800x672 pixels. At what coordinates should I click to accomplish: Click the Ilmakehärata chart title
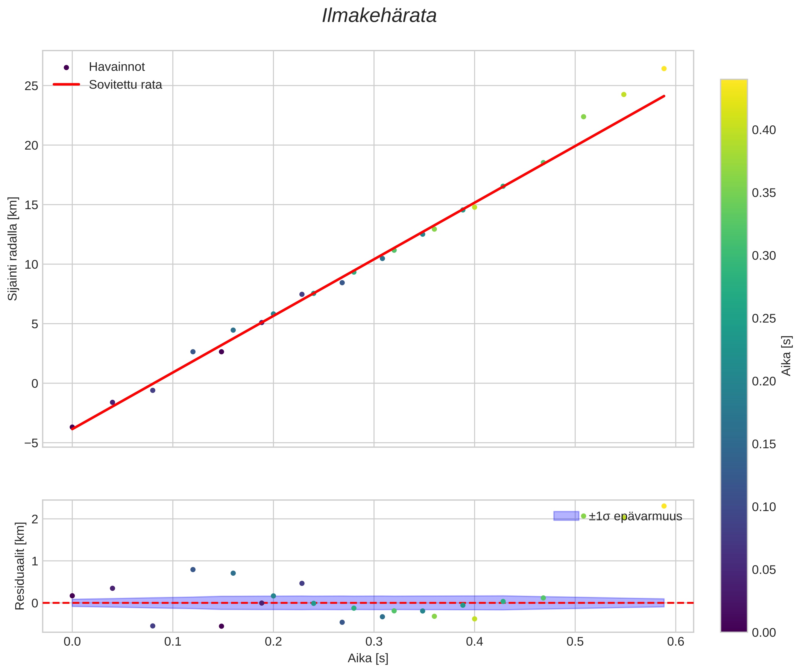[x=379, y=16]
